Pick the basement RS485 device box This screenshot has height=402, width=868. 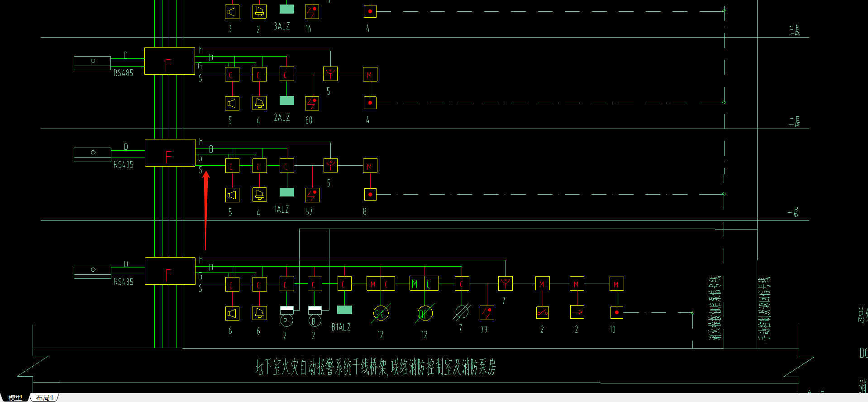(x=92, y=272)
